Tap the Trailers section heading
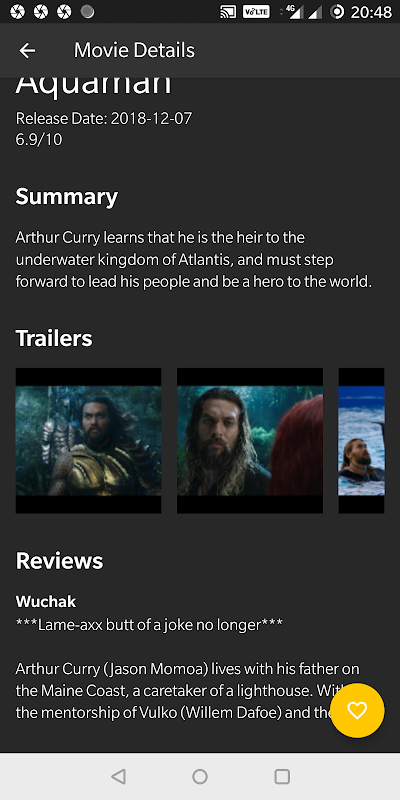Screen dimensions: 400x800 [x=54, y=338]
